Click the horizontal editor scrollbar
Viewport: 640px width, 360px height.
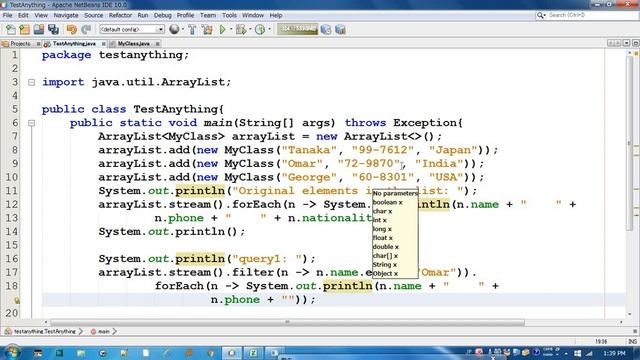(287, 322)
